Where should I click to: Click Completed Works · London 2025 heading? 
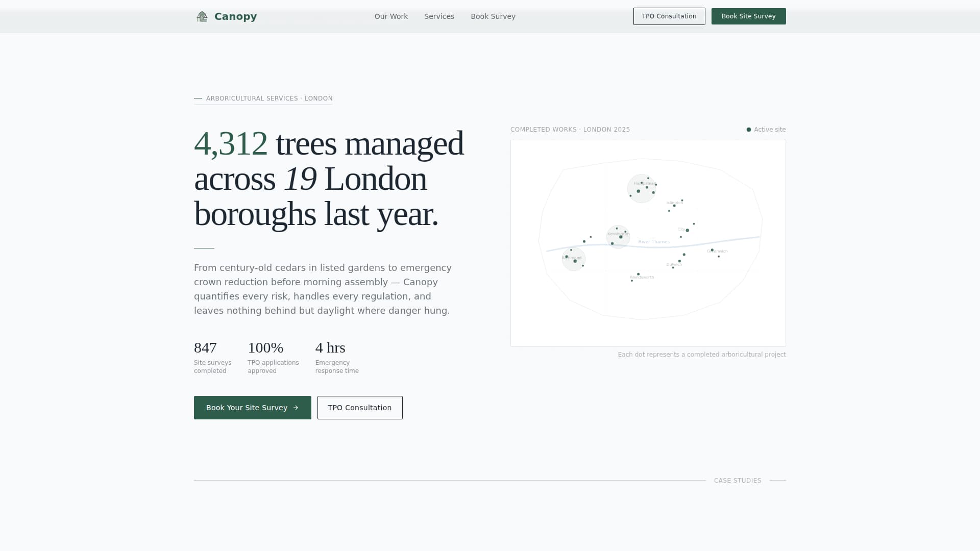tap(570, 130)
